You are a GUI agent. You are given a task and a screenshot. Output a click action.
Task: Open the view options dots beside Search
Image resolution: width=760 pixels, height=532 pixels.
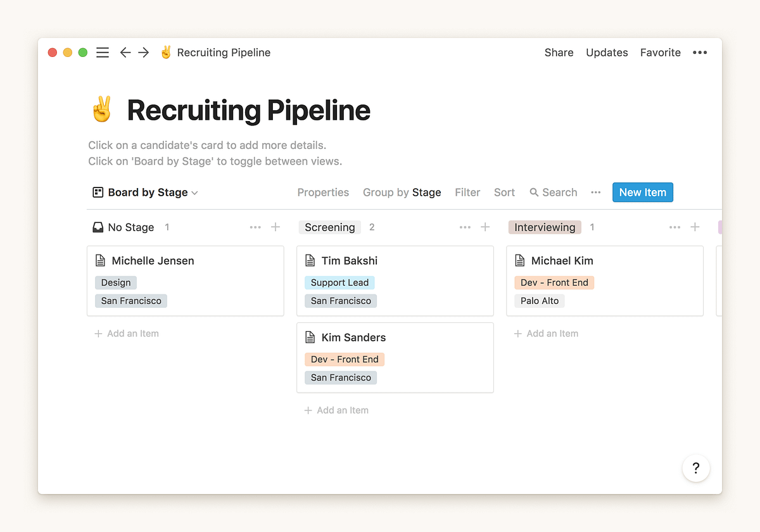pyautogui.click(x=595, y=193)
